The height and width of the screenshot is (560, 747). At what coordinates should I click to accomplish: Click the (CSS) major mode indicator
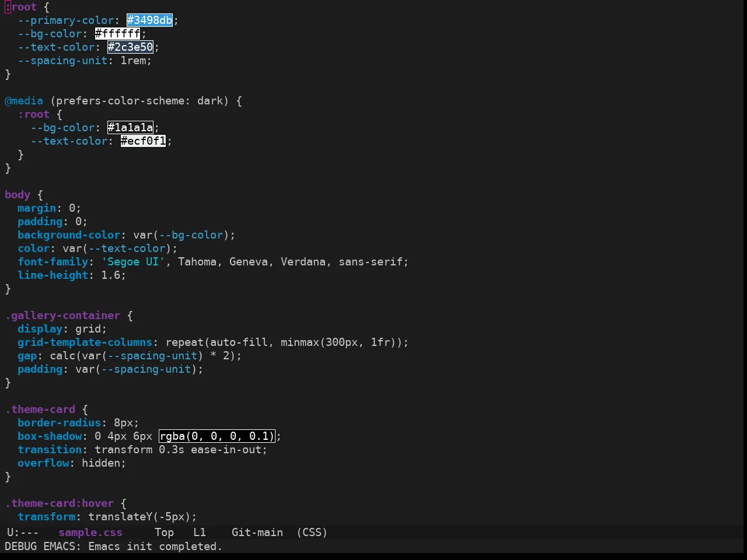pos(312,533)
